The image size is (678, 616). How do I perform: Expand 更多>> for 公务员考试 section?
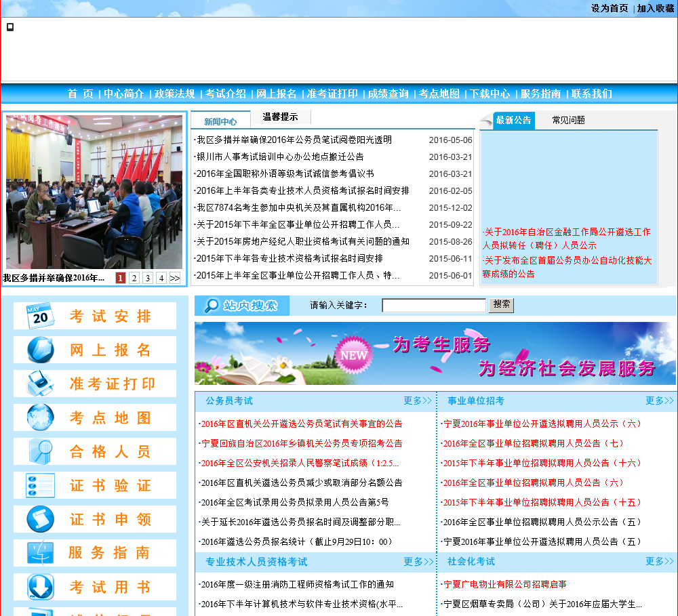click(418, 401)
